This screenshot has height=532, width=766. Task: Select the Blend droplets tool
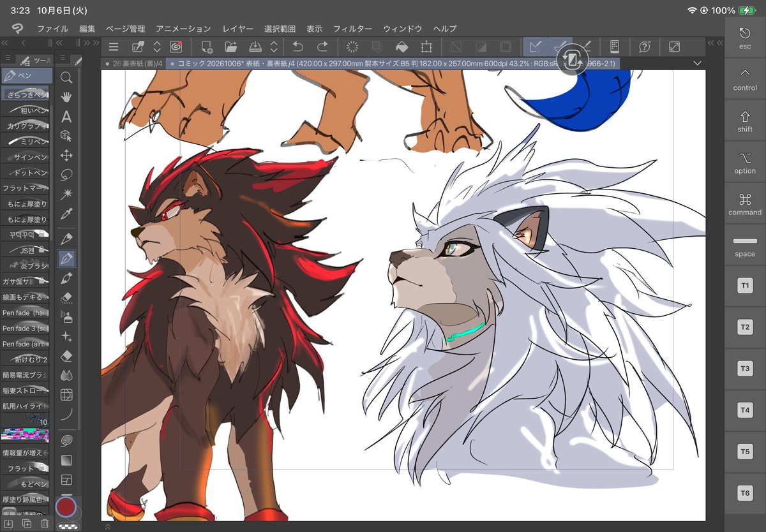tap(66, 376)
